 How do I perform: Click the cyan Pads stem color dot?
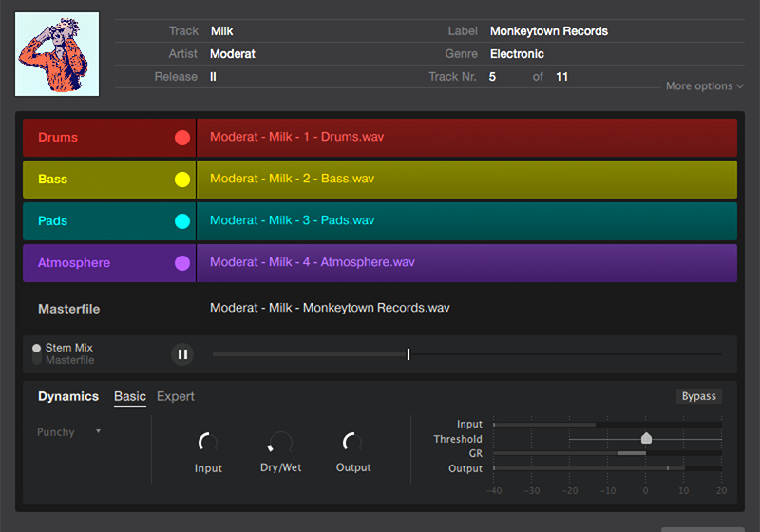click(182, 221)
